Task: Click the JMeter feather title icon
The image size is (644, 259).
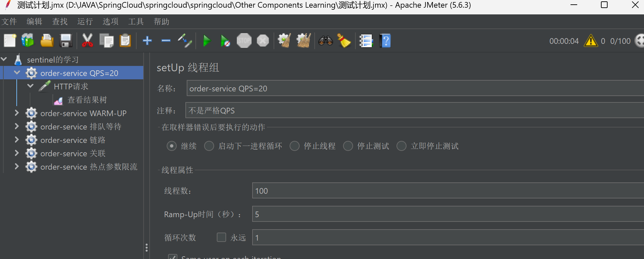Action: click(x=8, y=5)
